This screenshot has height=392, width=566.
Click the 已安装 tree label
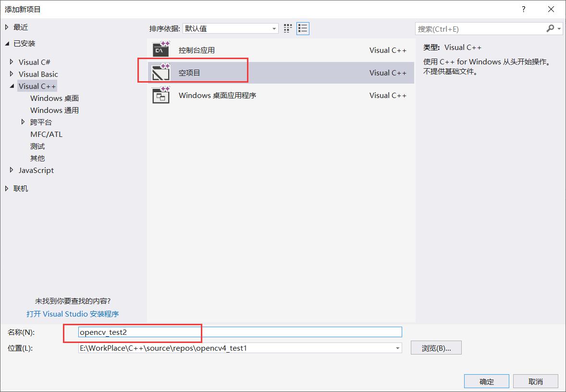(x=25, y=44)
